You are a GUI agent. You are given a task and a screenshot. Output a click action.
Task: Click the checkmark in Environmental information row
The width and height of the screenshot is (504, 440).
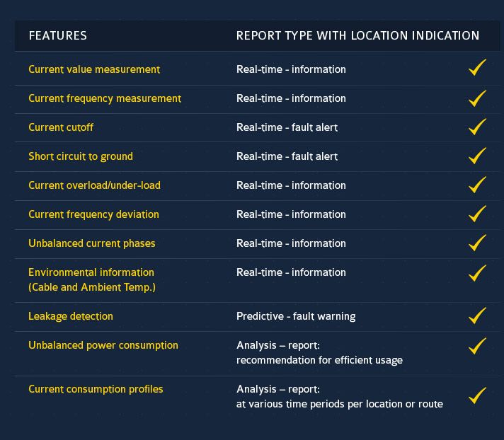coord(477,273)
